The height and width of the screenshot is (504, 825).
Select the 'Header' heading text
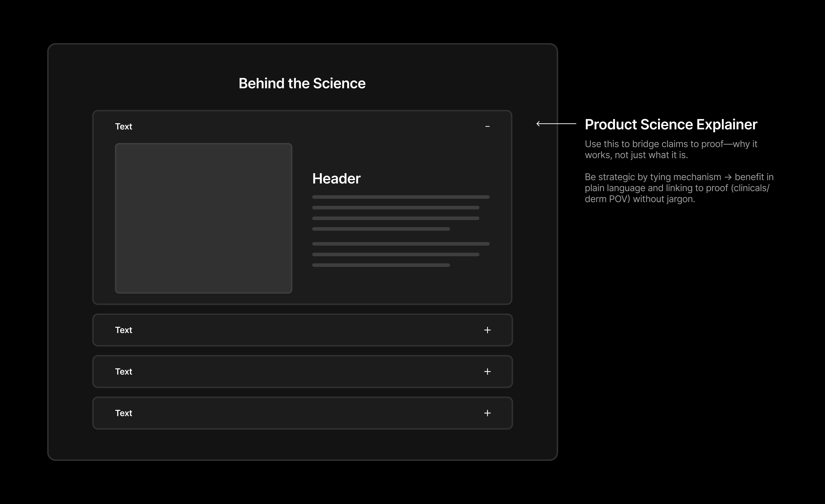pyautogui.click(x=336, y=179)
